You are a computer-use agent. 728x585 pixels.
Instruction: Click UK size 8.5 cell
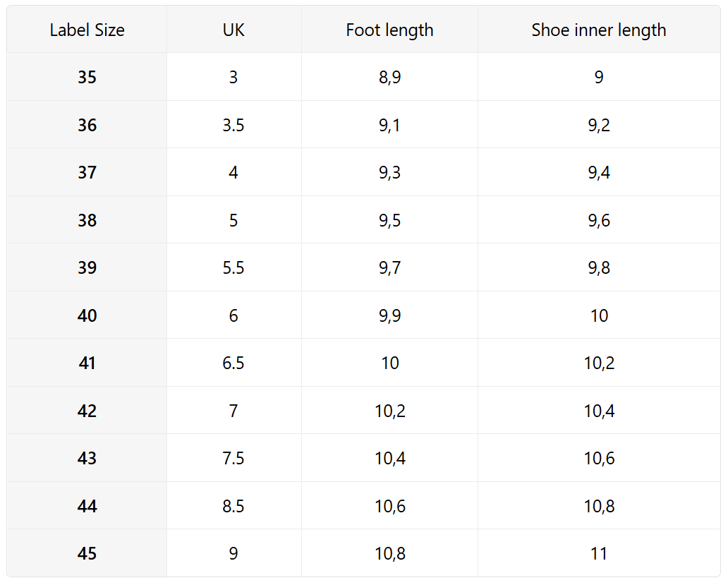(233, 507)
